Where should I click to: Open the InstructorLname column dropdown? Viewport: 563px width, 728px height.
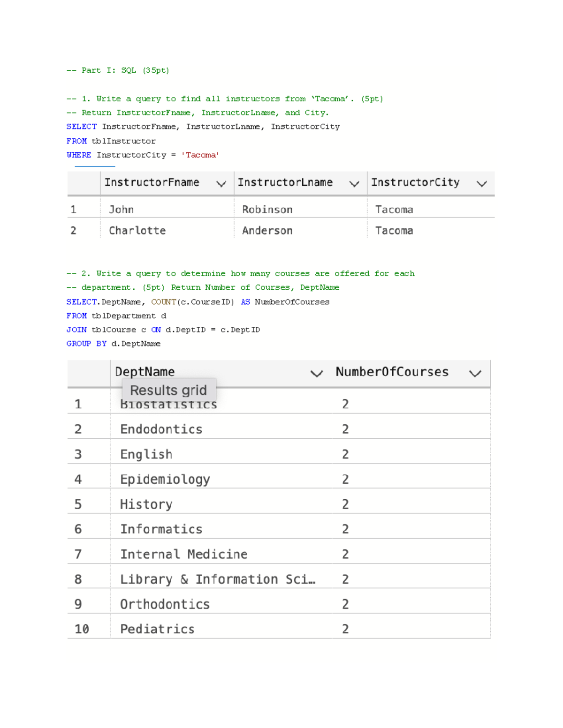tap(354, 183)
